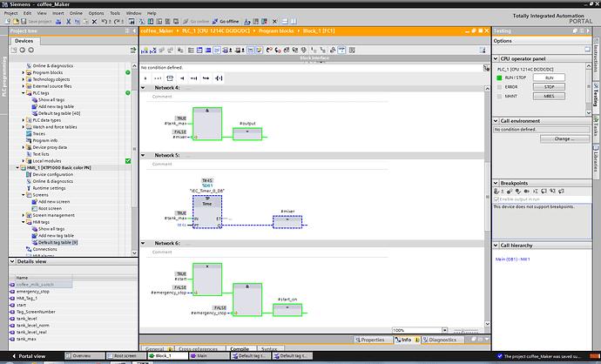Screen dimensions: 601x364
Task: Switch to Root screen taskbar editor
Action: 125,356
